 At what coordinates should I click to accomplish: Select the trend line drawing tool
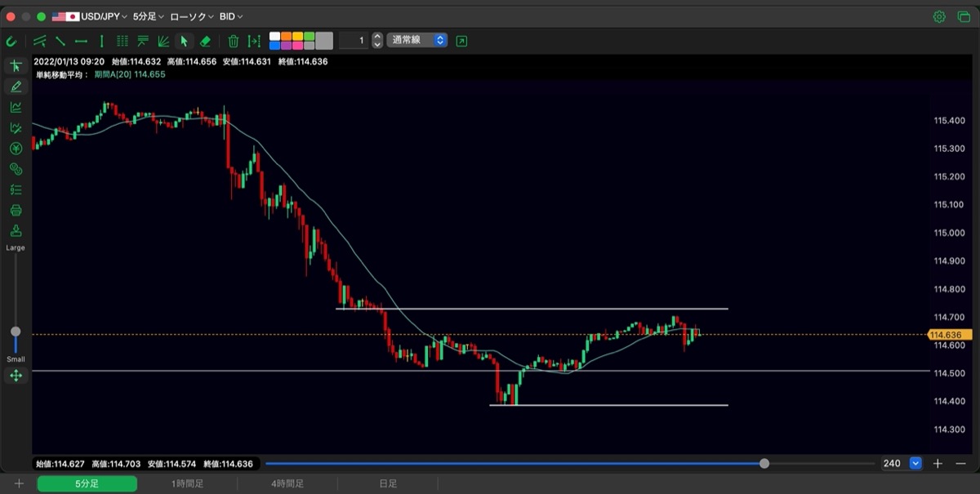(60, 40)
